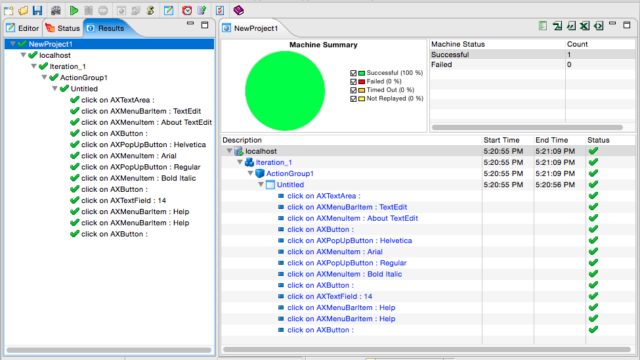Collapse Untitled in the Results tree
Image resolution: width=640 pixels, height=360 pixels.
pos(55,88)
